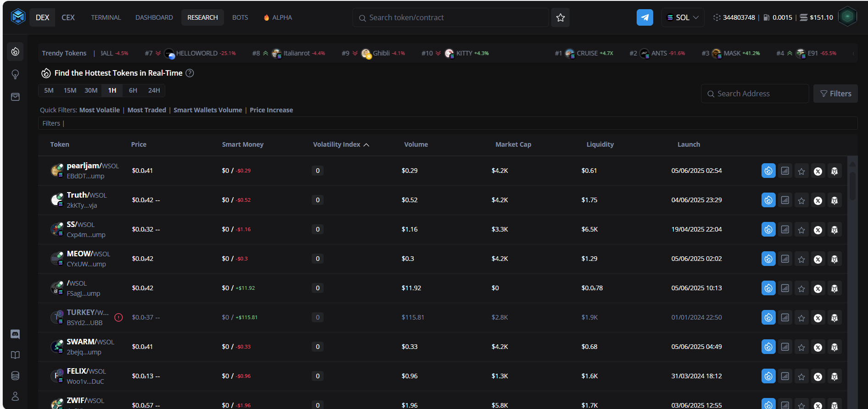The image size is (868, 409).
Task: Click the coins stack sidebar icon
Action: pyautogui.click(x=15, y=376)
